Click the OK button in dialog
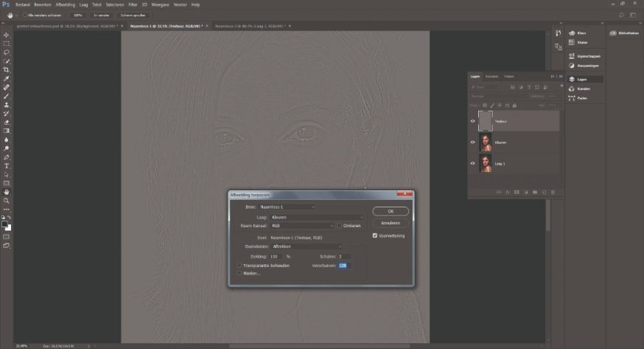 point(391,210)
